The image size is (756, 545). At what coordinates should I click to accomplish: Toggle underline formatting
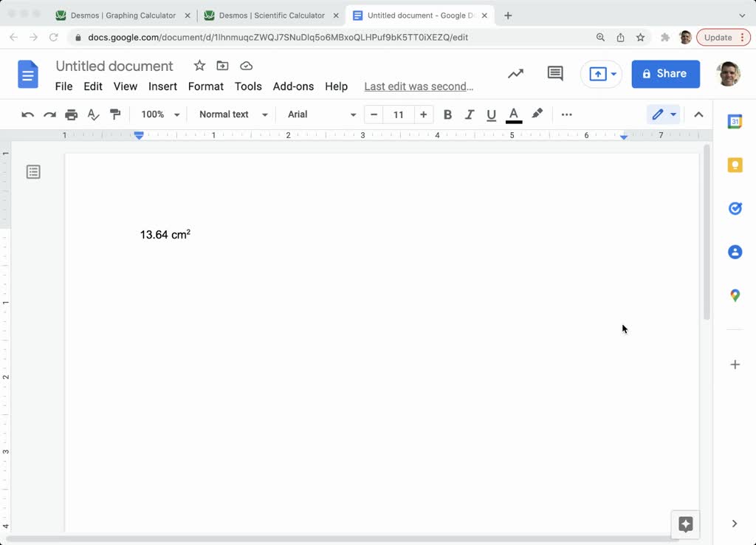491,114
